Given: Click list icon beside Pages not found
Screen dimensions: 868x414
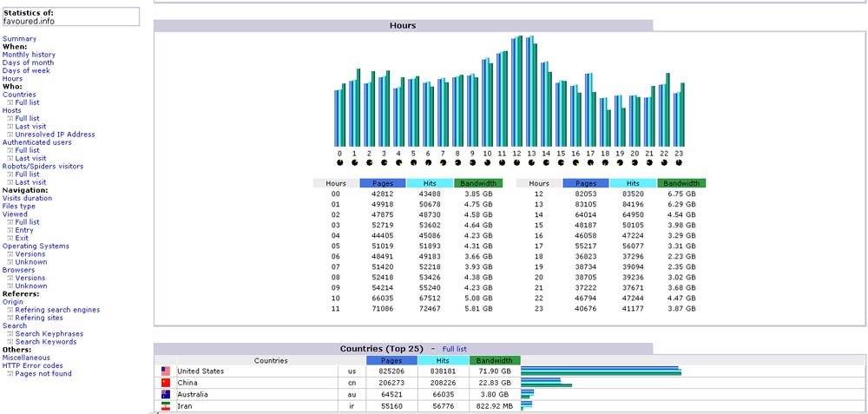Looking at the screenshot, I should [10, 374].
